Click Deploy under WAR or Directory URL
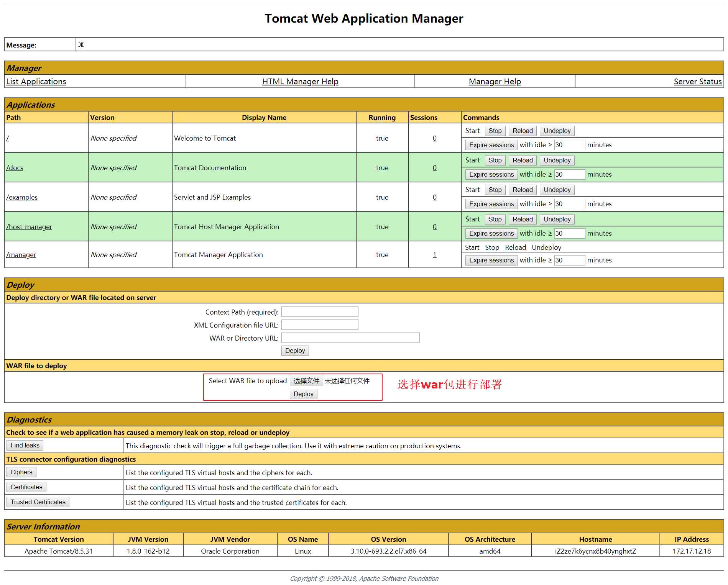Viewport: 728px width, 585px height. tap(295, 351)
